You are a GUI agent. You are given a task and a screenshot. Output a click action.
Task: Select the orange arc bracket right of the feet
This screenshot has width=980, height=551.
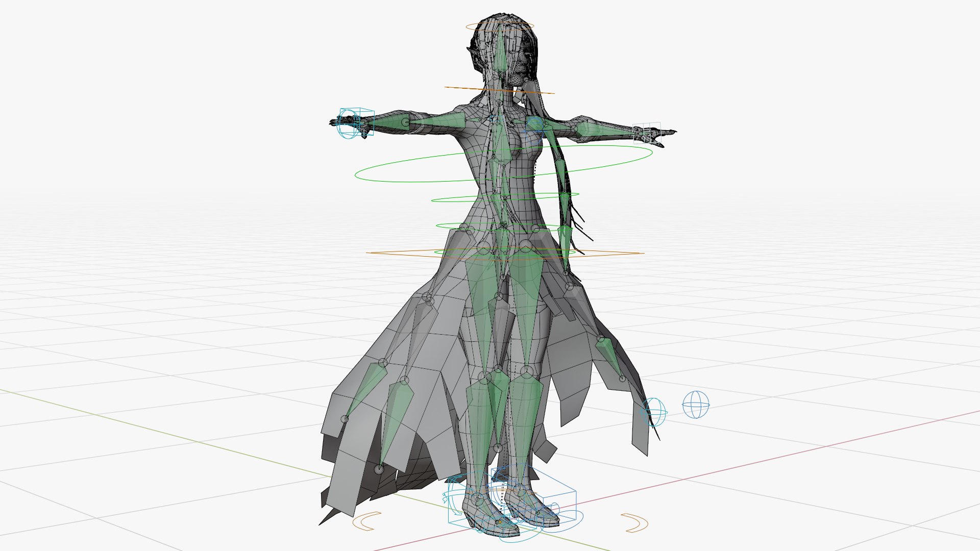[634, 523]
